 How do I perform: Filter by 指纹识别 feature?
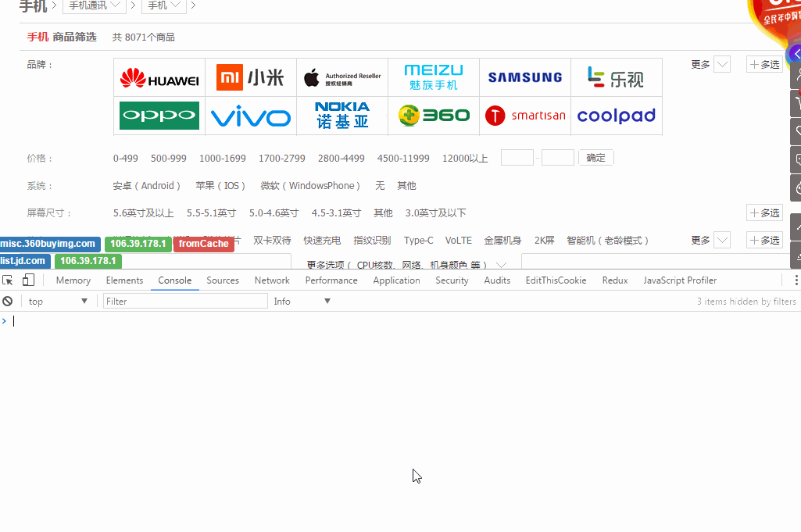[x=372, y=241]
